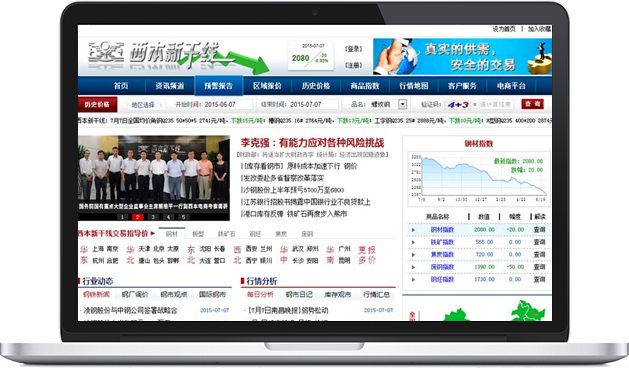Focus the 结束时间 date field
Screen dimensions: 629x368
click(x=314, y=104)
